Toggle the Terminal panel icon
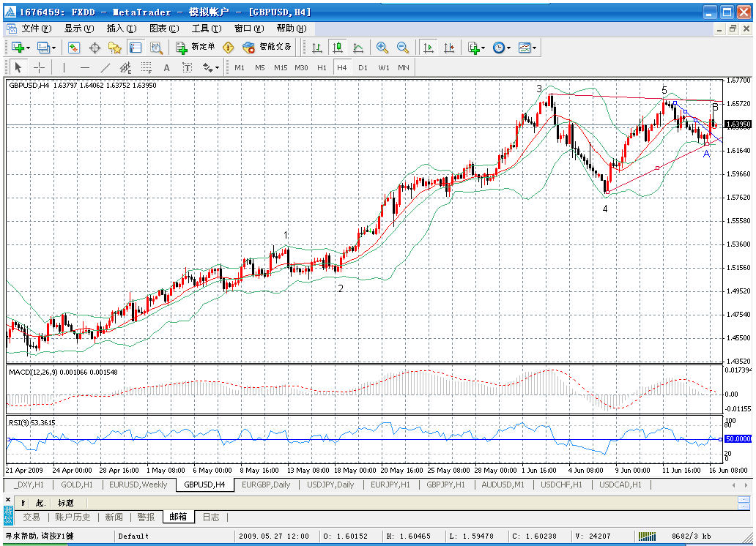The width and height of the screenshot is (756, 546). click(x=136, y=48)
